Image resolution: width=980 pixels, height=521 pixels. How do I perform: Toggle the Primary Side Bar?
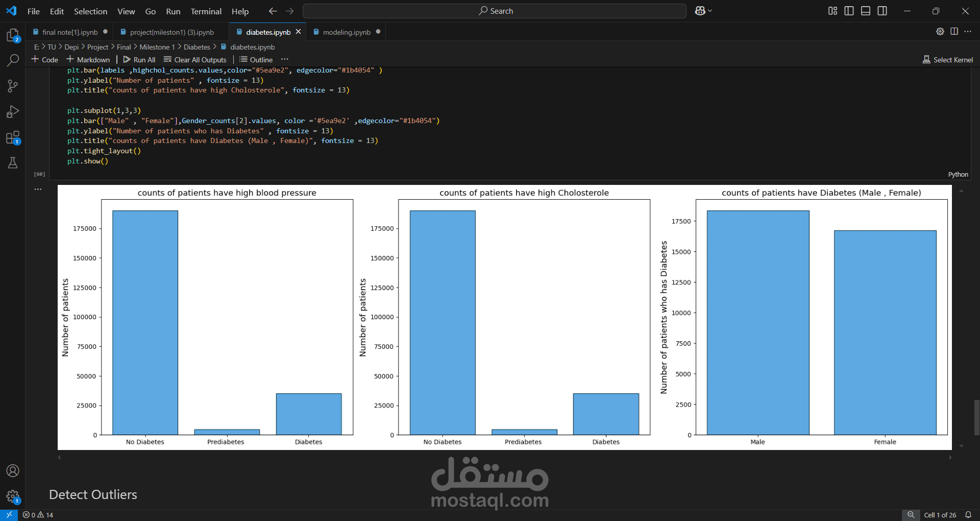pyautogui.click(x=849, y=11)
